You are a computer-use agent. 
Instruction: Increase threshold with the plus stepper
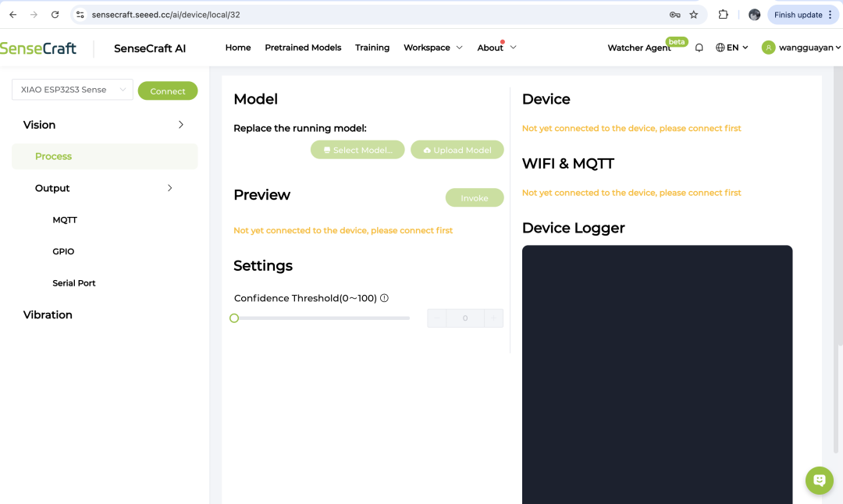click(x=493, y=318)
